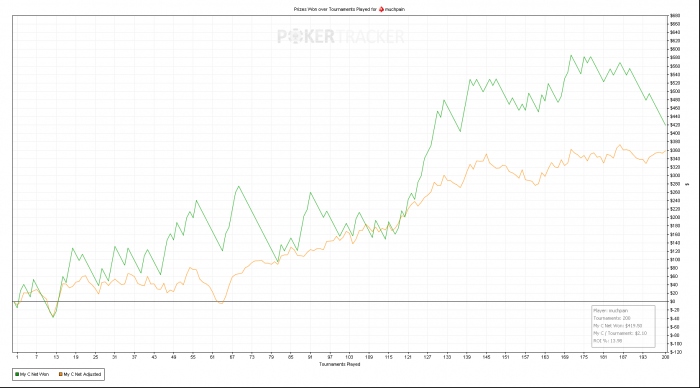Click the $200 label on the y-axis

675,217
